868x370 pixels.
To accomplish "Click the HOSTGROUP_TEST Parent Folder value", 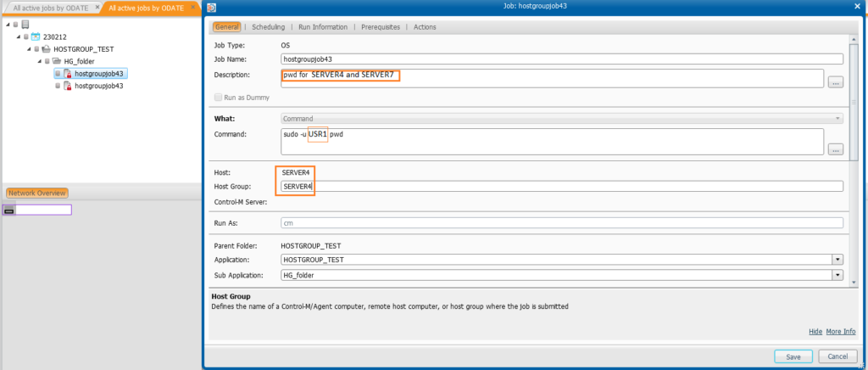I will (312, 244).
